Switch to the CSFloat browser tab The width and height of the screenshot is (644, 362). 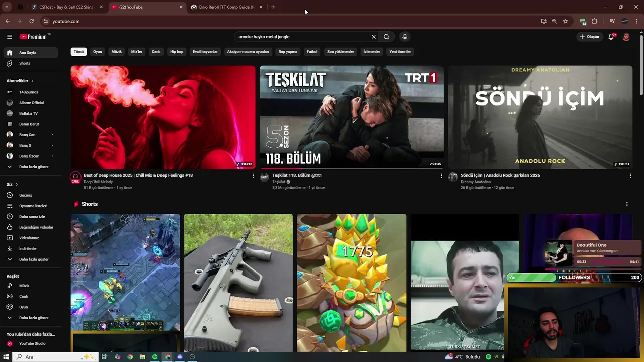tap(67, 7)
